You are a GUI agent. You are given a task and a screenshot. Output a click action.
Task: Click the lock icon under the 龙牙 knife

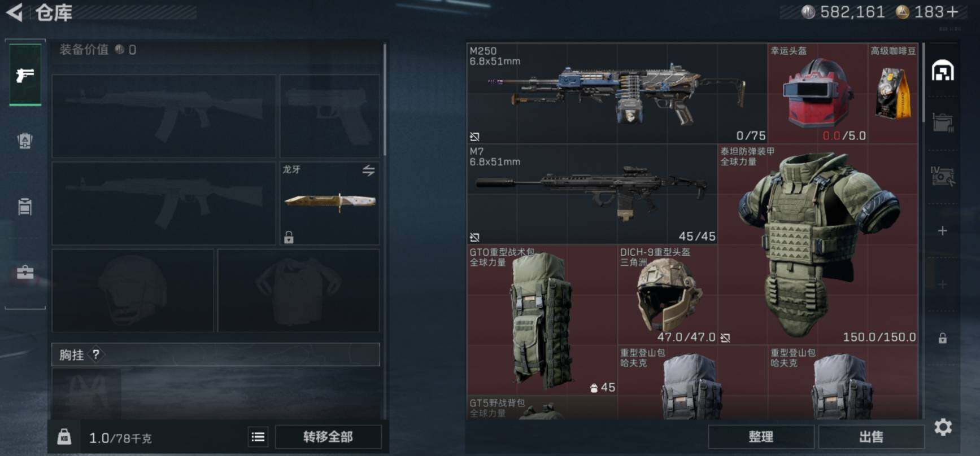click(x=289, y=237)
